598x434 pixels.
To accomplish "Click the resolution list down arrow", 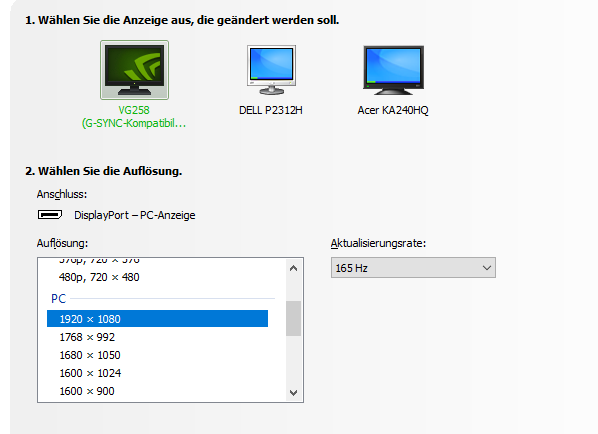I will tap(293, 392).
